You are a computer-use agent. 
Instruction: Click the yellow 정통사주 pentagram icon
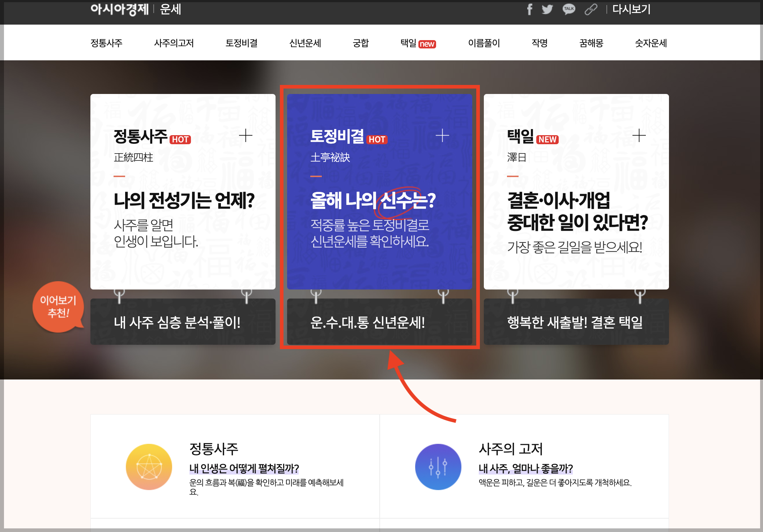click(149, 467)
